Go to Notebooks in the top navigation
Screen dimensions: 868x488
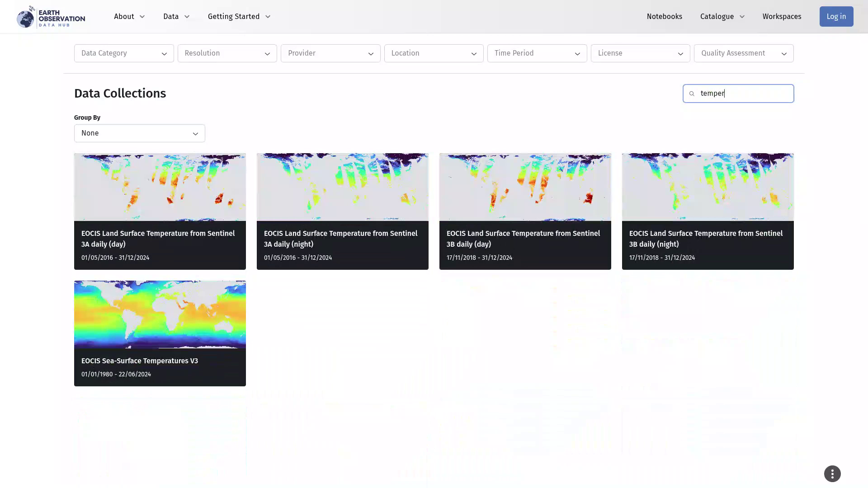click(664, 17)
